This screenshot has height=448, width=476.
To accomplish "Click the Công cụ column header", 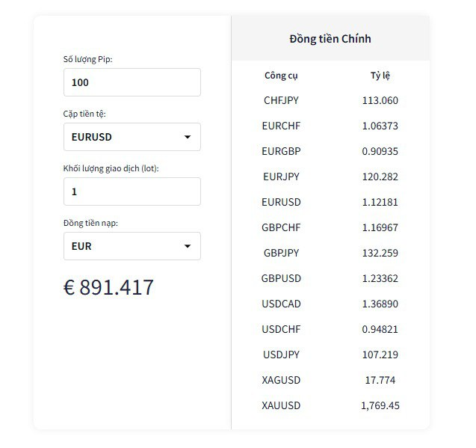I will [281, 76].
